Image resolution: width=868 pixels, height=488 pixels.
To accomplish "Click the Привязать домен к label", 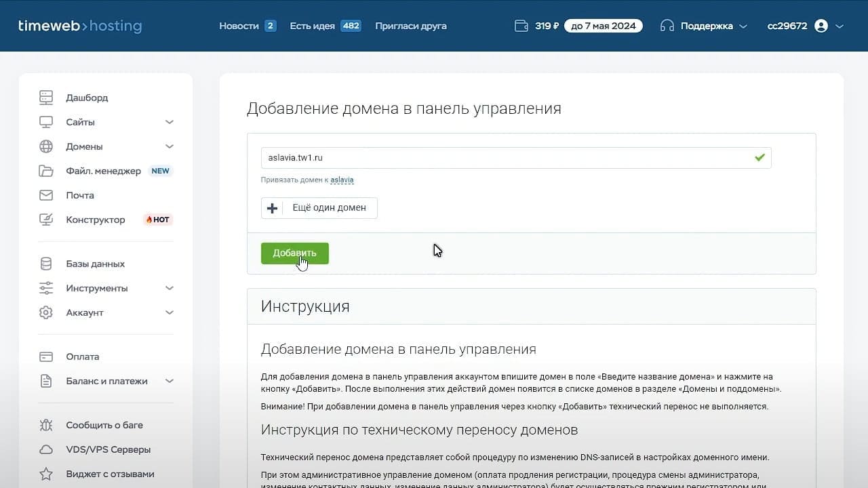I will 295,180.
